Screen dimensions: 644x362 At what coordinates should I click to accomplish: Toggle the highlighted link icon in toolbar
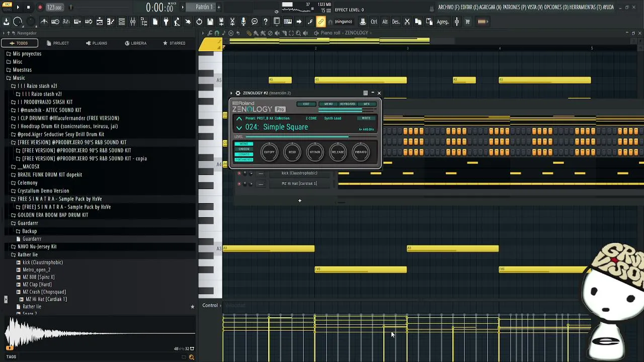pyautogui.click(x=321, y=22)
